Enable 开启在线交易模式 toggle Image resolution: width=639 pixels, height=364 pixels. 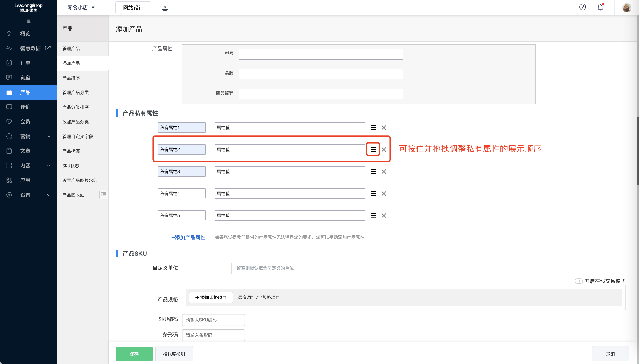(x=579, y=281)
